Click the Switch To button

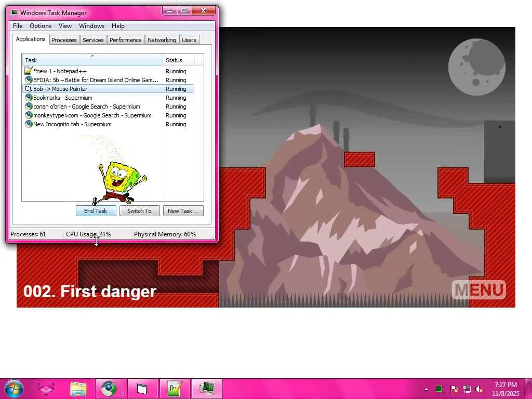point(139,211)
